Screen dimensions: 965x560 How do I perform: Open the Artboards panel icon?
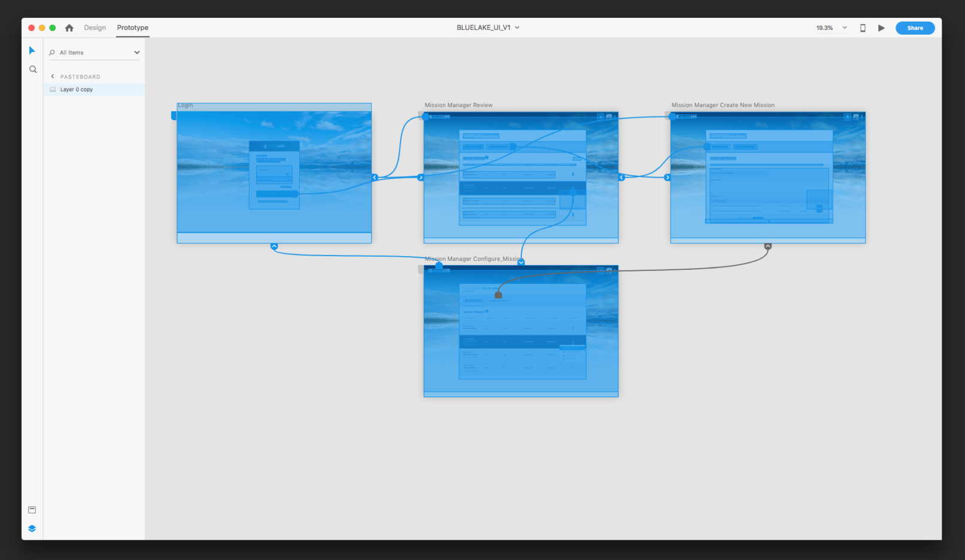(32, 510)
